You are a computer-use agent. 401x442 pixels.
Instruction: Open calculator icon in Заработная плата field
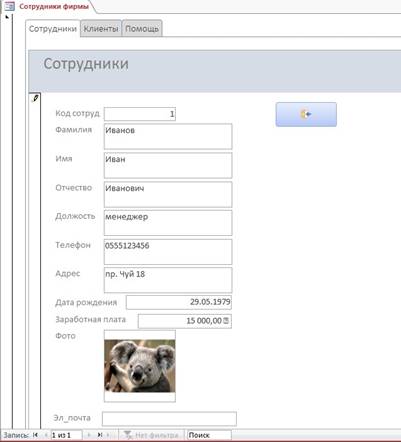click(x=226, y=321)
